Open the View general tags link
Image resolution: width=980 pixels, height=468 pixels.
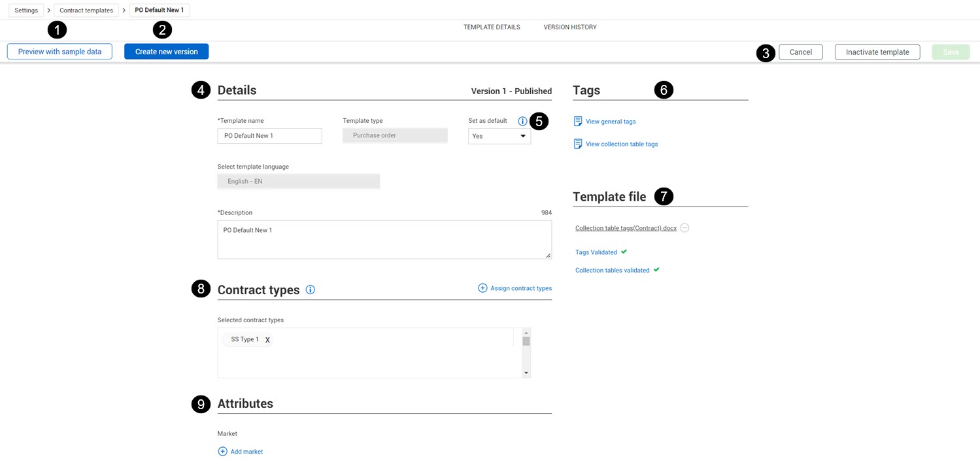pyautogui.click(x=611, y=122)
